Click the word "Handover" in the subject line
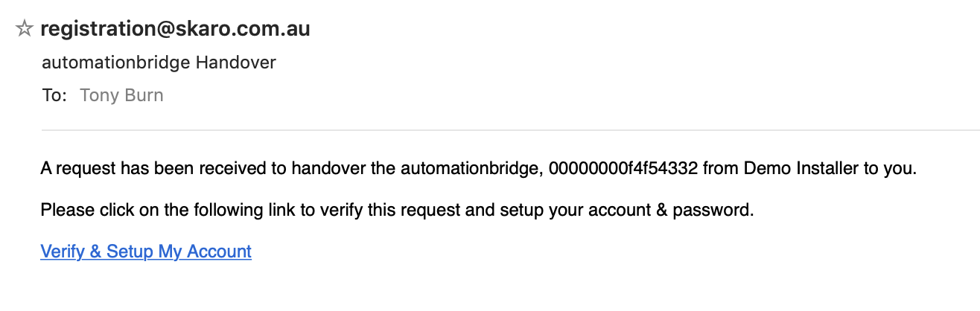 235,62
